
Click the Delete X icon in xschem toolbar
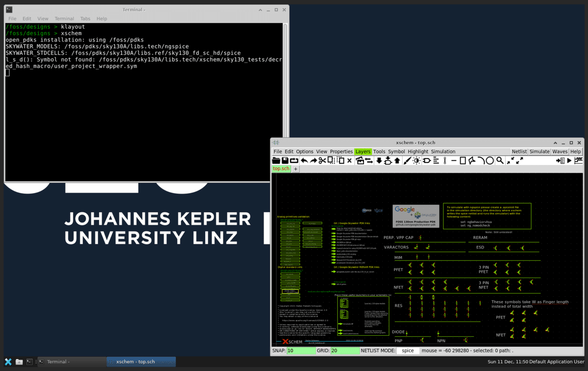tap(349, 161)
